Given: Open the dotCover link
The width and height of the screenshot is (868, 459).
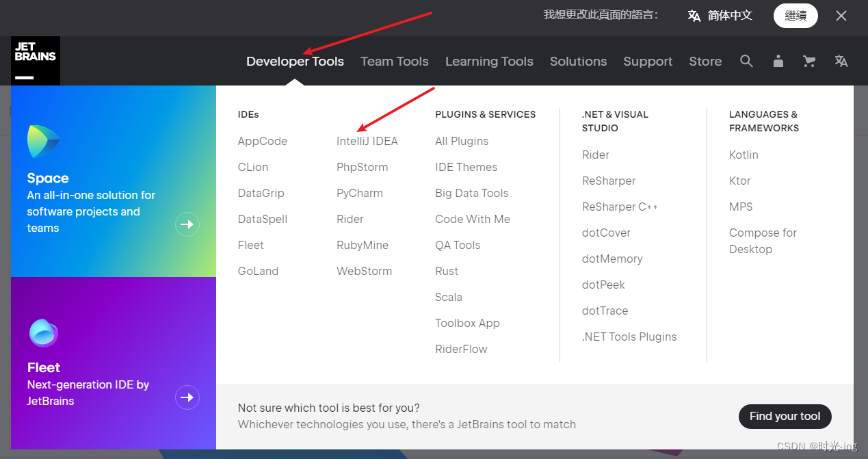Looking at the screenshot, I should [606, 233].
